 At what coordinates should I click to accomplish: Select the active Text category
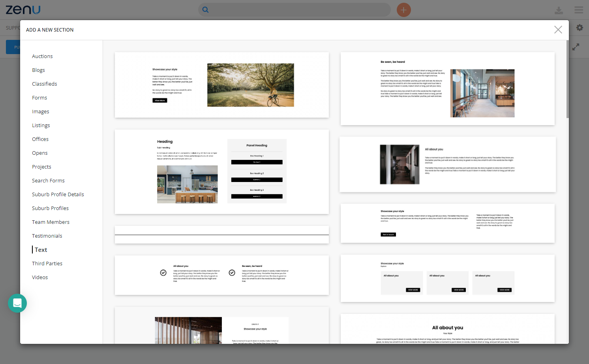(41, 250)
